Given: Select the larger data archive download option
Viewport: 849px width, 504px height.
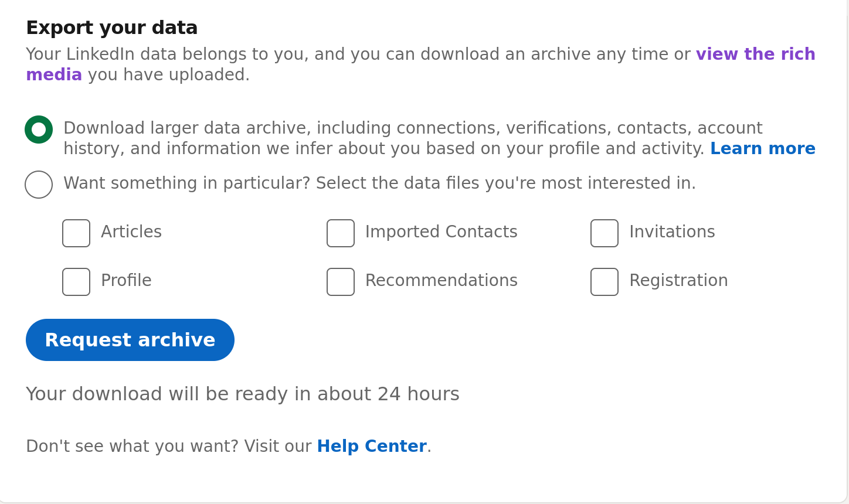Looking at the screenshot, I should (x=38, y=129).
